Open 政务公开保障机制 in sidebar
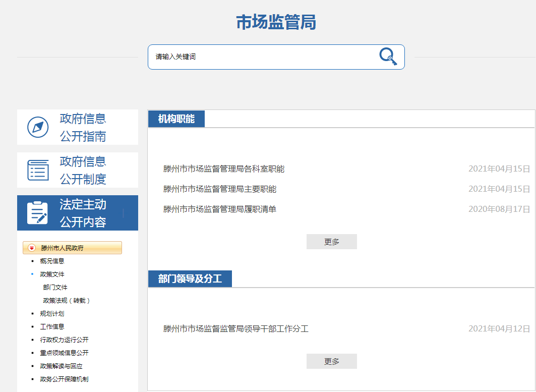Viewport: 536px width, 392px height. point(64,379)
